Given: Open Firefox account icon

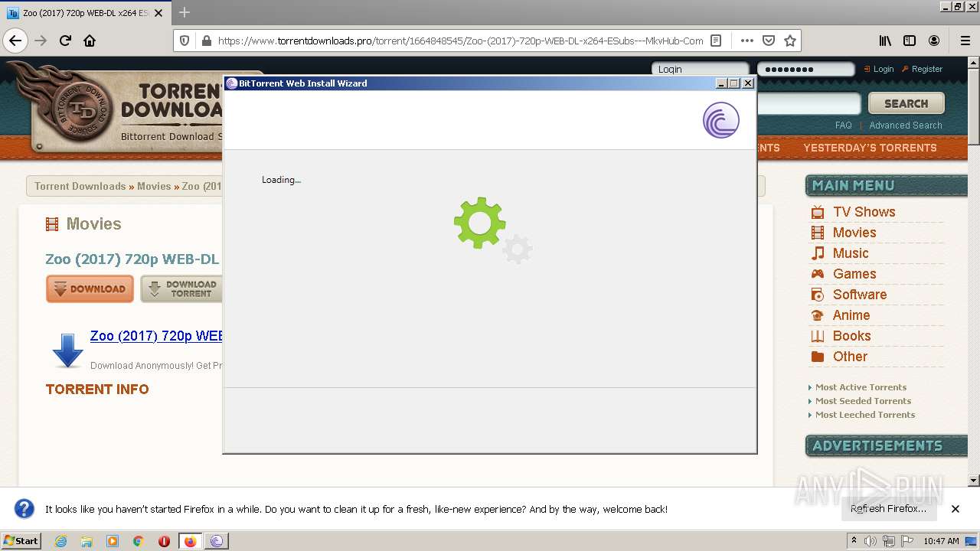Looking at the screenshot, I should tap(934, 41).
